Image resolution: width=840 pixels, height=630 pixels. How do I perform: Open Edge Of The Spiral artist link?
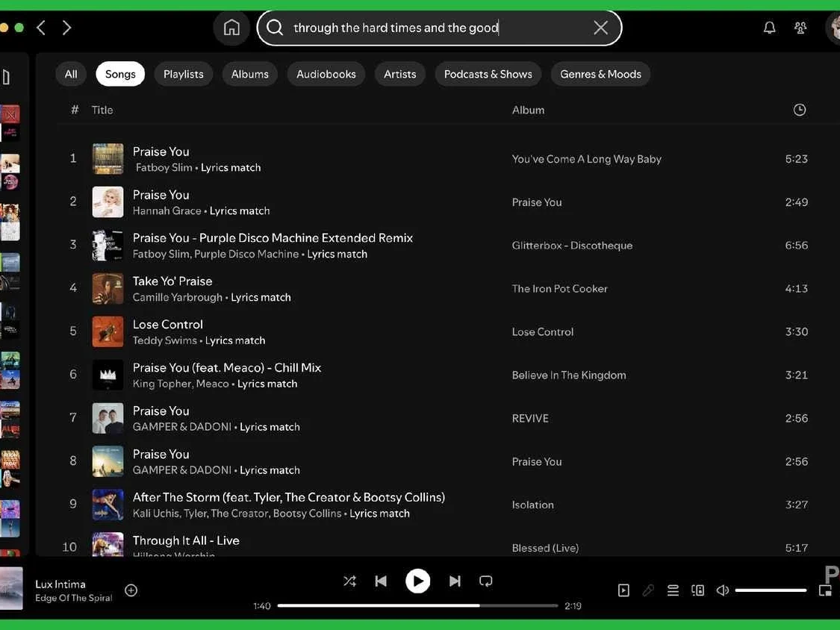coord(73,598)
